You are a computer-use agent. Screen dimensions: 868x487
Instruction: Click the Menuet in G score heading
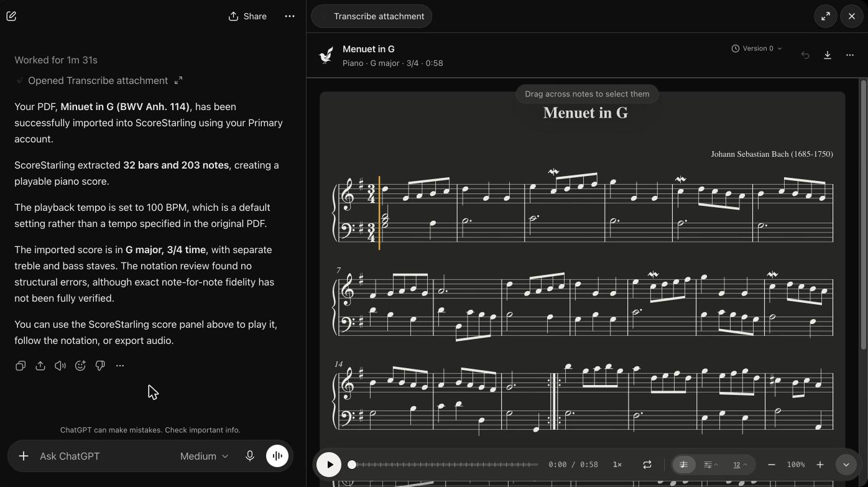pyautogui.click(x=586, y=113)
